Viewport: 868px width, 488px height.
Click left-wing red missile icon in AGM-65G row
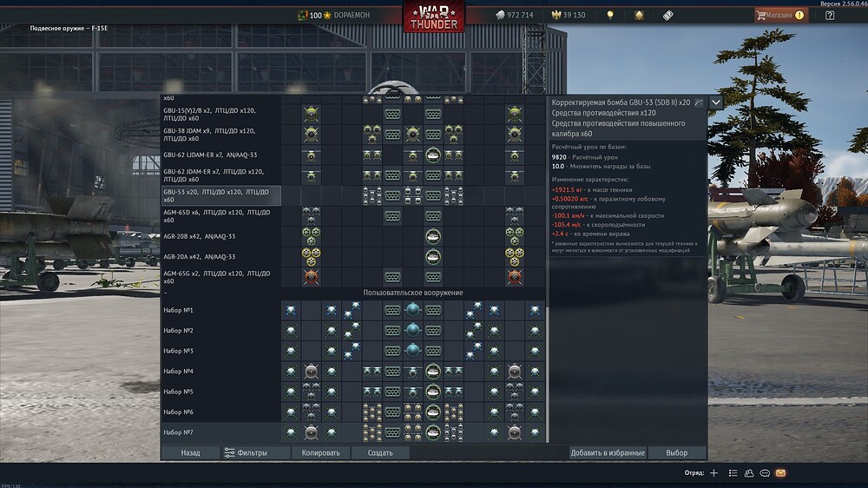tap(311, 277)
